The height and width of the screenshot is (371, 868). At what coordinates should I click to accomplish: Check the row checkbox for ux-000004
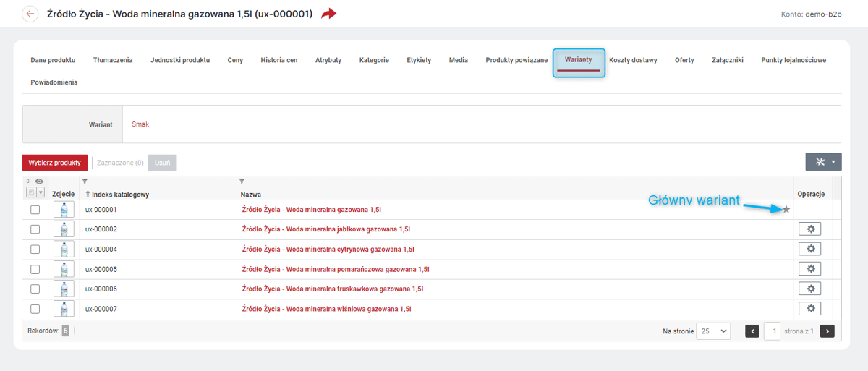coord(35,250)
